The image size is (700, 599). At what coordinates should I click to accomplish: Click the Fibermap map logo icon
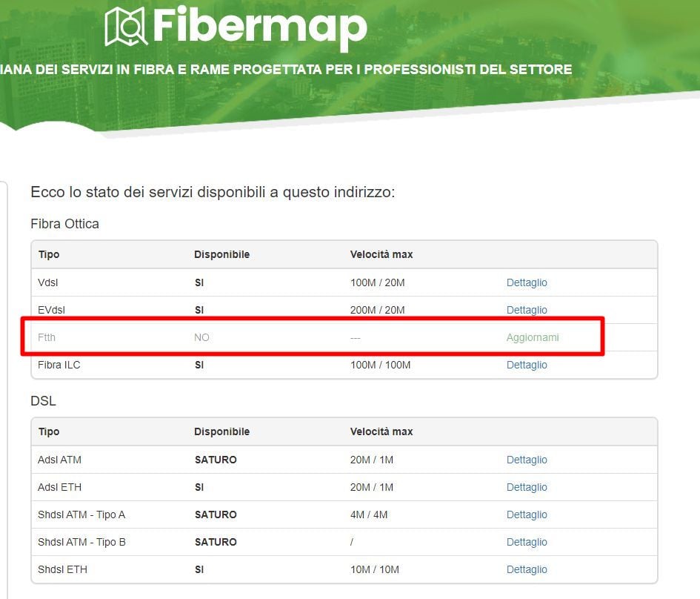click(126, 27)
